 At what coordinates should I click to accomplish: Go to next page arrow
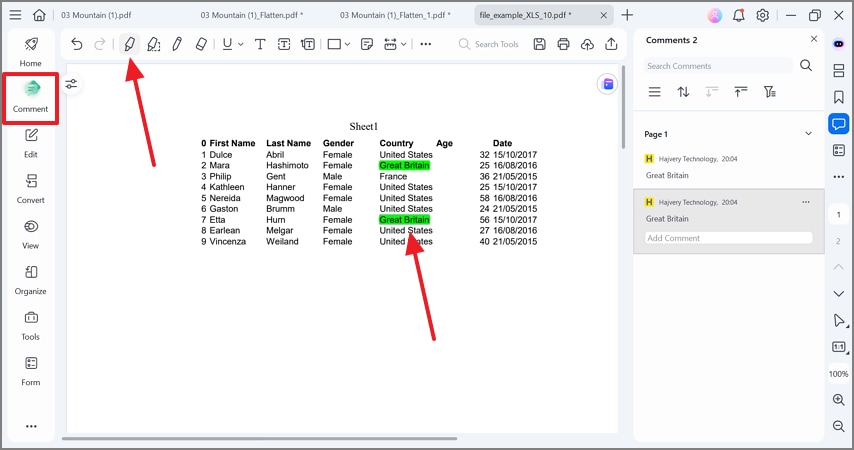839,294
